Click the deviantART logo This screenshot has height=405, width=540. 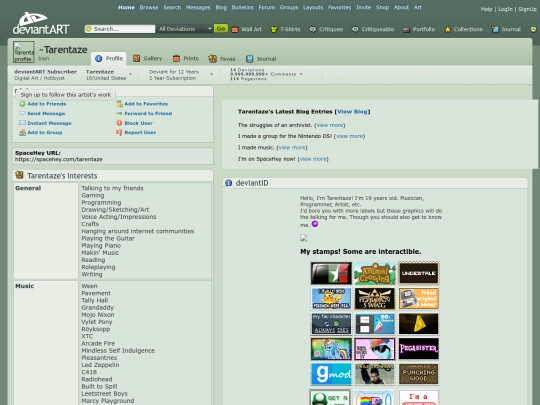(41, 23)
